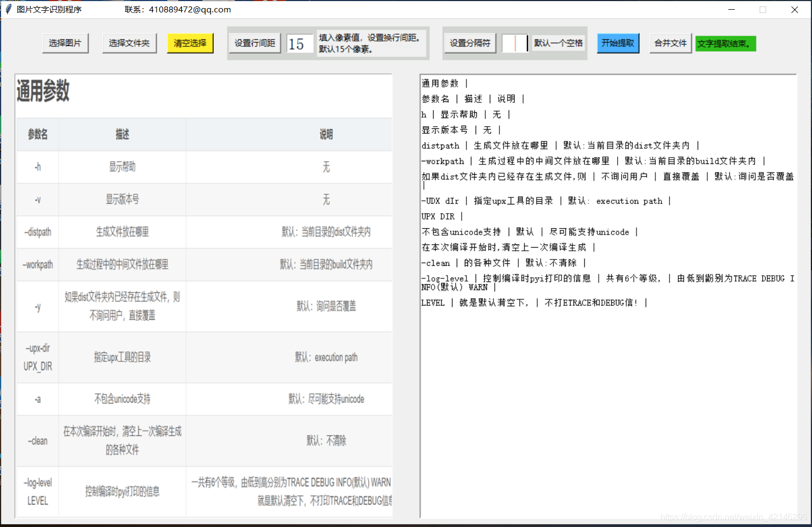This screenshot has height=527, width=812.
Task: Click the -a cell in preview table
Action: click(38, 399)
